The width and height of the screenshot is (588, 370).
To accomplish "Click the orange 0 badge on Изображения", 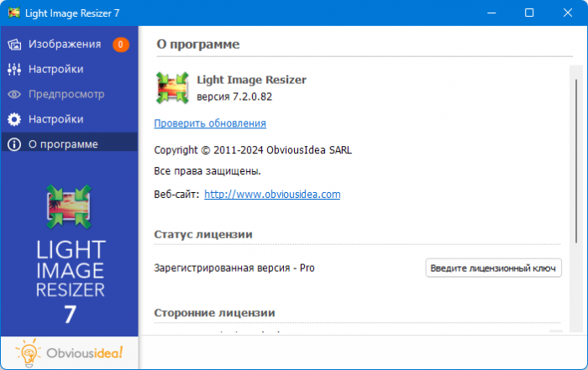I will pos(121,44).
